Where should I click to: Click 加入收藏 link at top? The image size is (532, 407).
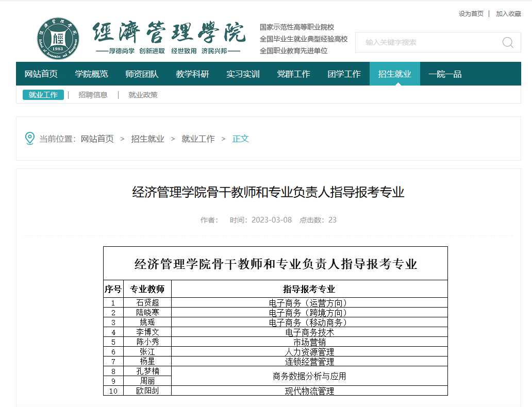(x=508, y=14)
